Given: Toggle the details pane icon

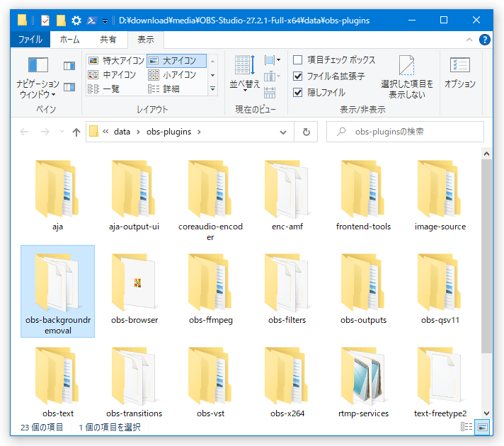Looking at the screenshot, I should point(69,87).
